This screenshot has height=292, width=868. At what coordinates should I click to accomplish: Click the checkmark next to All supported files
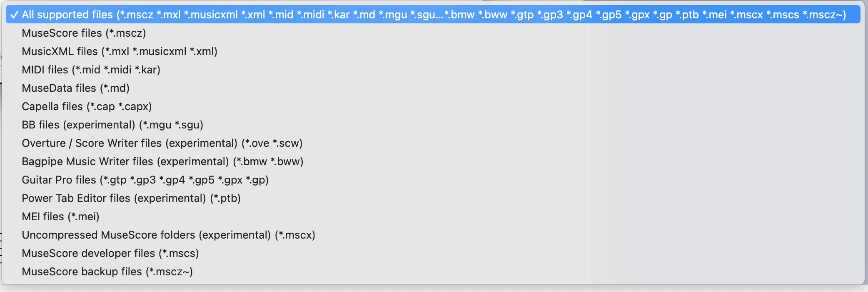[x=15, y=14]
